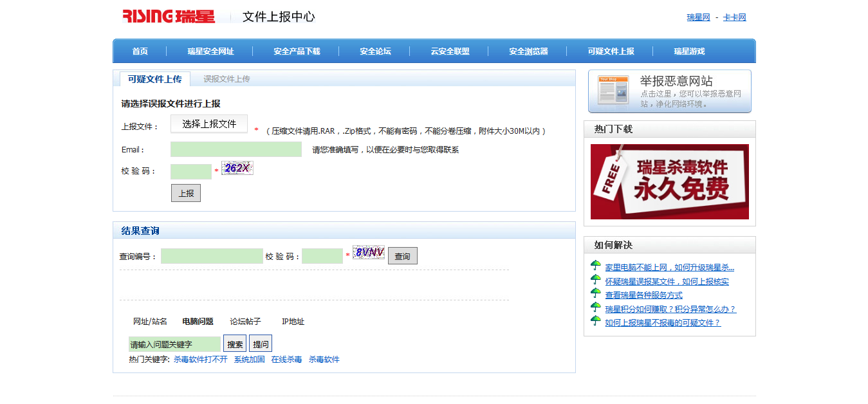This screenshot has height=404, width=868.
Task: Open link 家里电脑不能上网，如何升级瑞星杀
Action: pos(669,267)
